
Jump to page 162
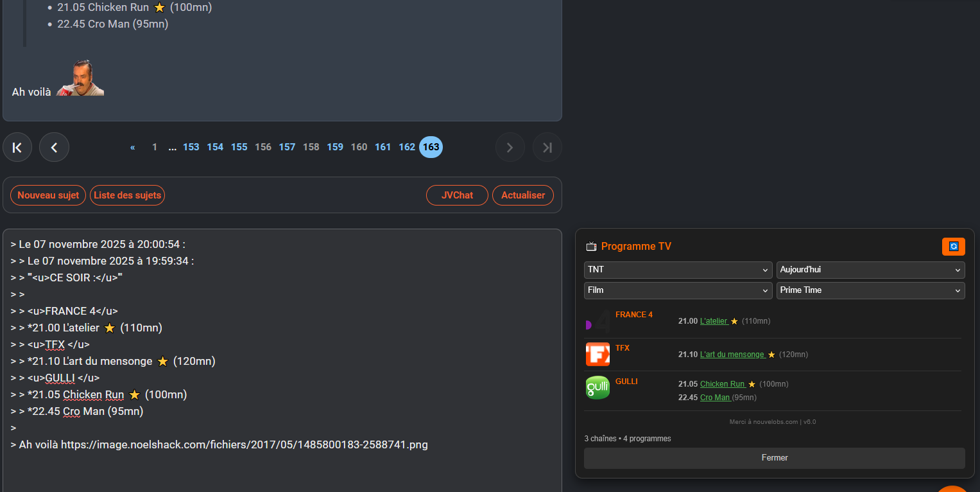407,147
